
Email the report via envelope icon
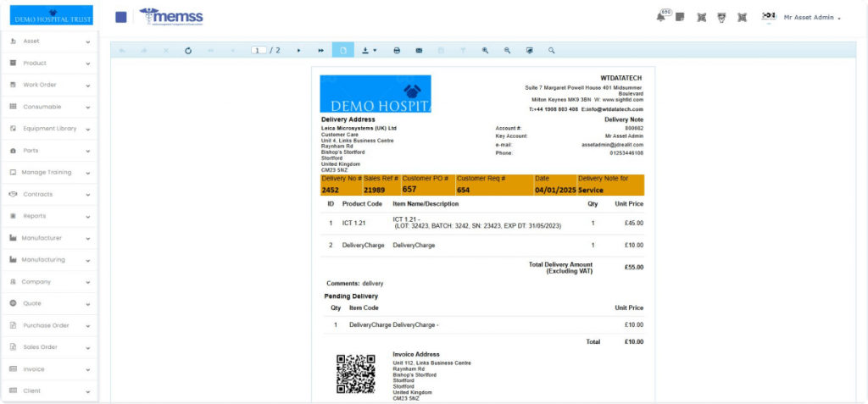[x=419, y=50]
